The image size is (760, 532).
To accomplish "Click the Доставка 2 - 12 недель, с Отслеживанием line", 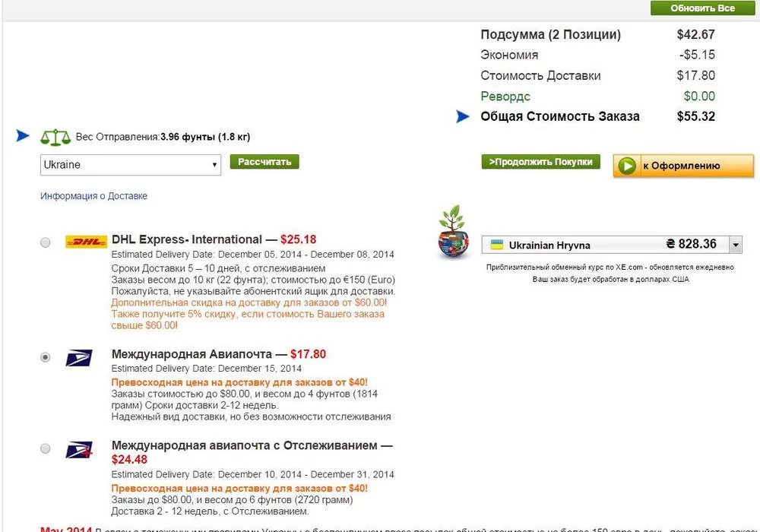I will tap(210, 511).
